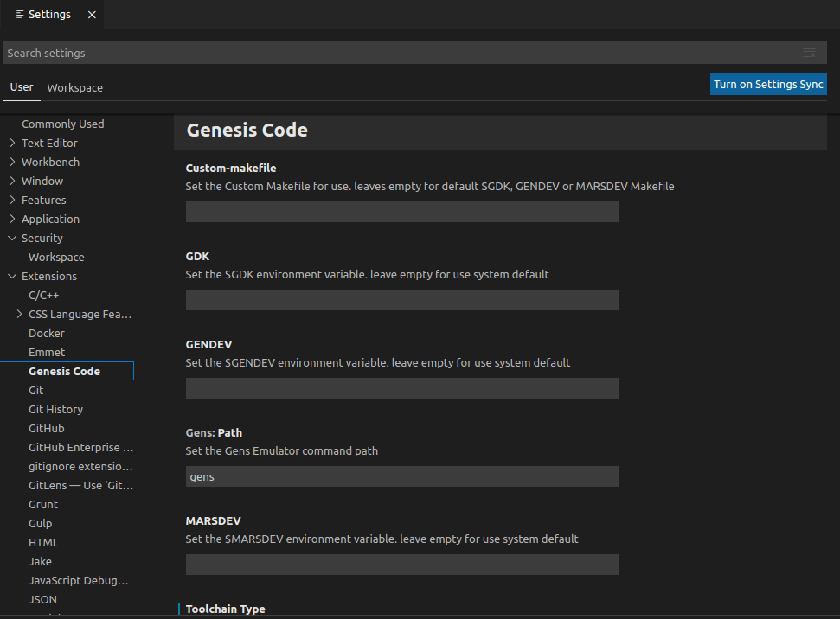Focus the Custom-makefile input field
Screen dimensions: 840x619
(401, 212)
